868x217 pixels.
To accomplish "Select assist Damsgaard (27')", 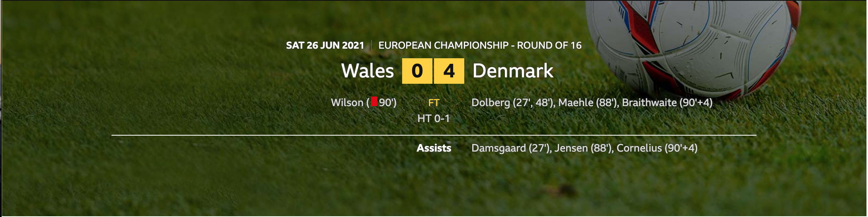I will 512,148.
